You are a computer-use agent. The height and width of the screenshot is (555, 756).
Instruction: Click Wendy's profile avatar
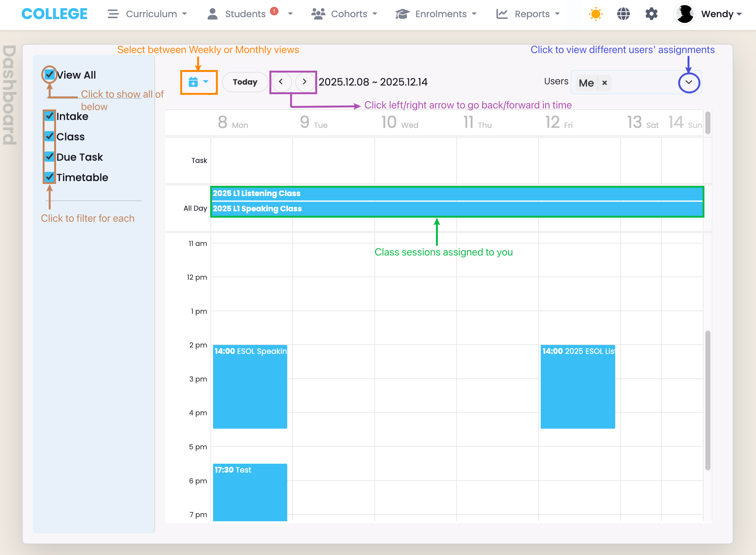684,14
